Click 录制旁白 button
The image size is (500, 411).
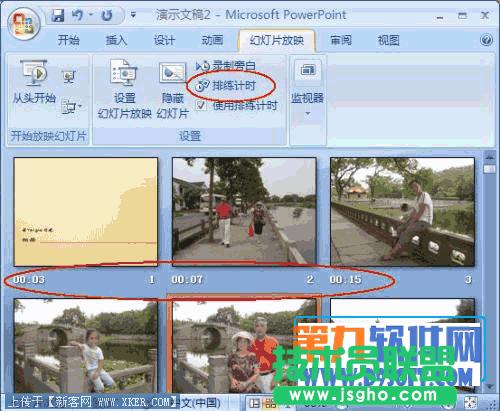coord(226,66)
